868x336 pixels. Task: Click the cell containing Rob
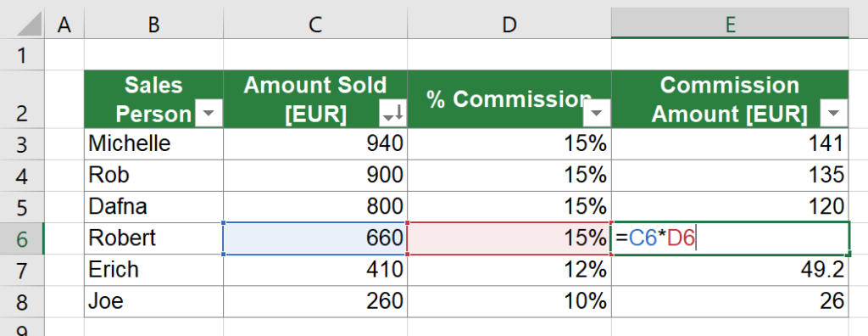click(x=154, y=176)
